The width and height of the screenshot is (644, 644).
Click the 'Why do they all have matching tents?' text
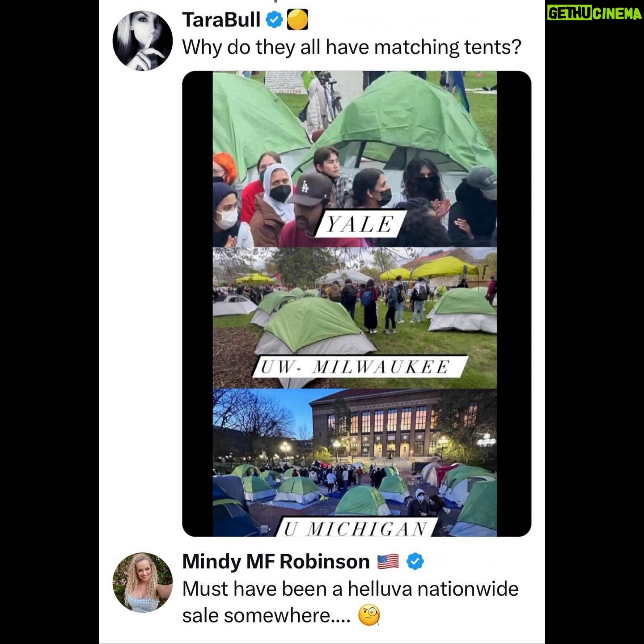(x=352, y=47)
